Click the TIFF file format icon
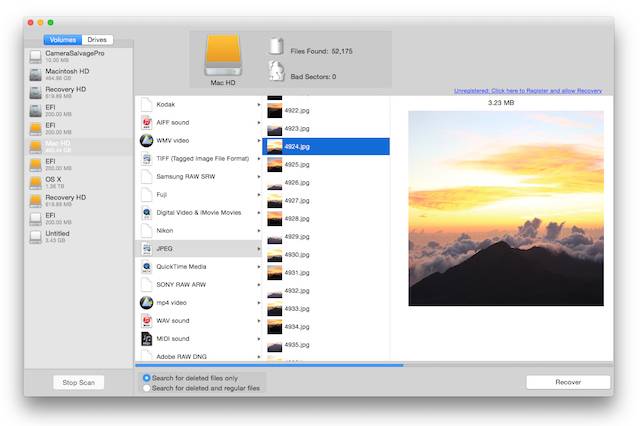This screenshot has width=641, height=426. coord(146,158)
